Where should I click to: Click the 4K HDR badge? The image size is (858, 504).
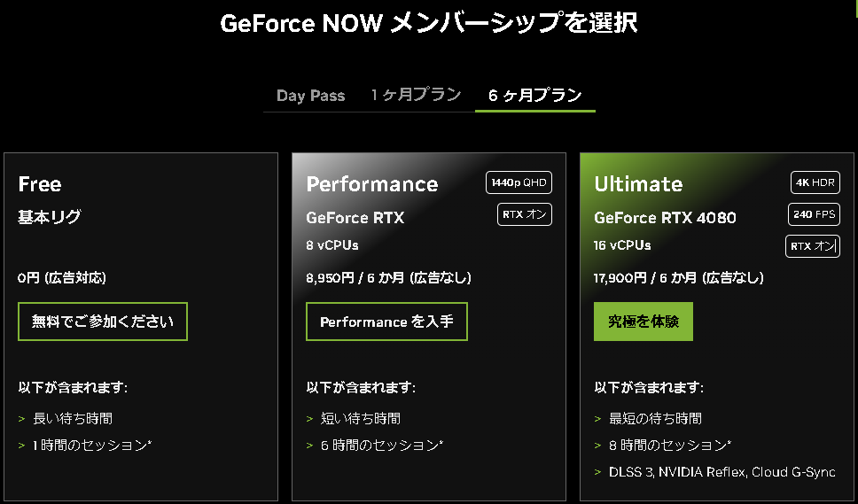(815, 183)
